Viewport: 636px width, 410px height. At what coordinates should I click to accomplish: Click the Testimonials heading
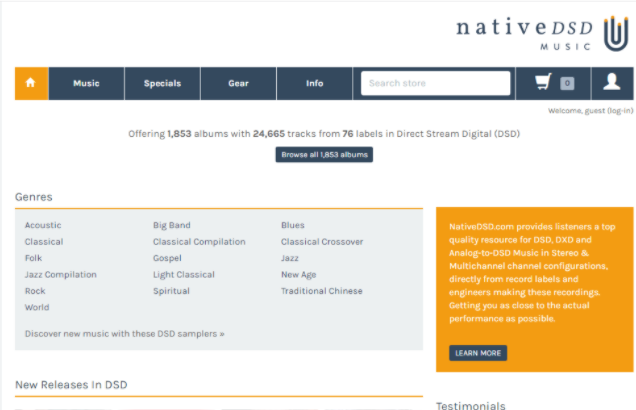pyautogui.click(x=471, y=406)
